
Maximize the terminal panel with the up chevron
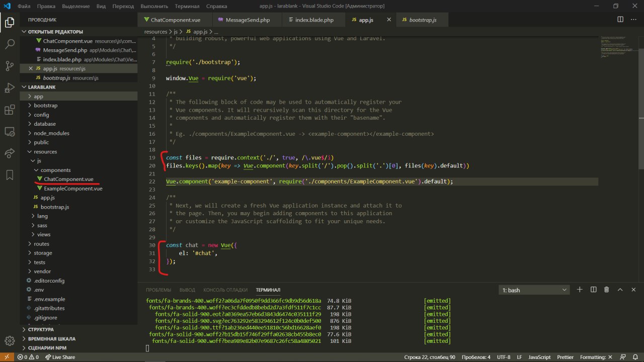coord(620,290)
